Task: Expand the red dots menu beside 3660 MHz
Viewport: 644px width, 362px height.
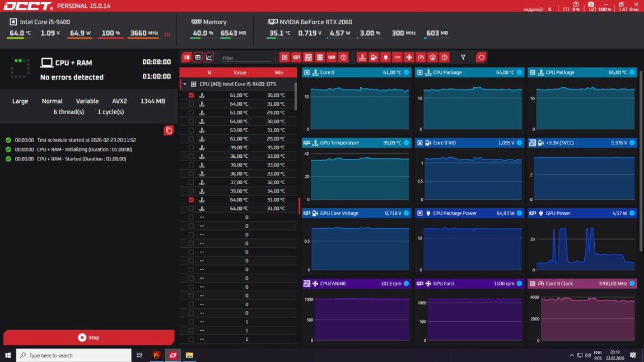Action: [x=167, y=34]
